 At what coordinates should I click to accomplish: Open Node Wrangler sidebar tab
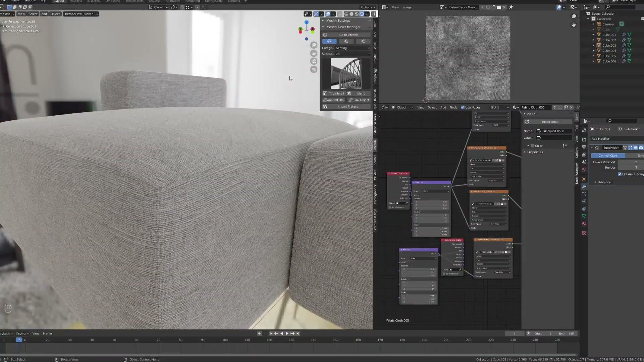pyautogui.click(x=577, y=173)
